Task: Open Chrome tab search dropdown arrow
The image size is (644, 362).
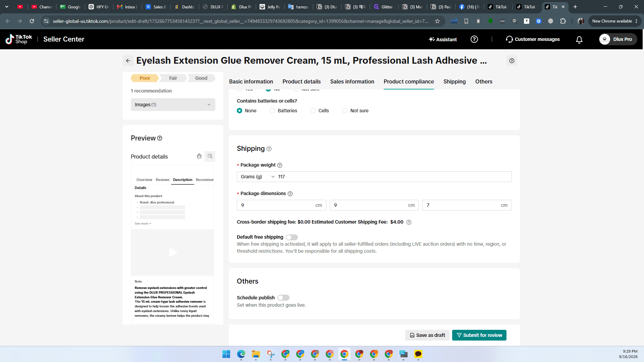Action: click(7, 7)
